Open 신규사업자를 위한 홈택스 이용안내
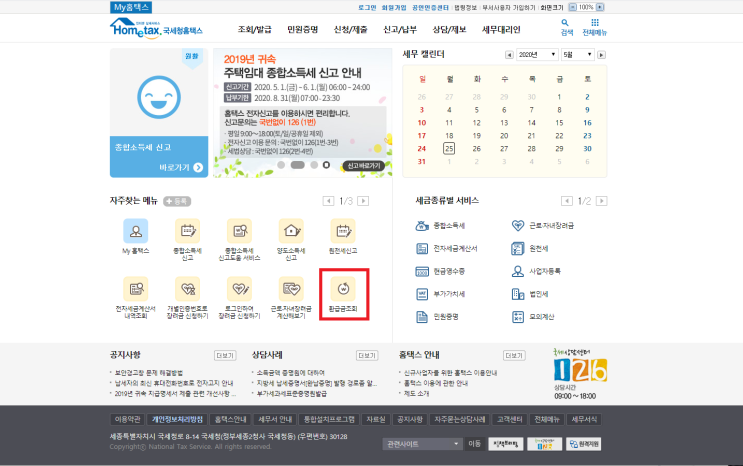Screen dimensions: 743x466 [450, 373]
